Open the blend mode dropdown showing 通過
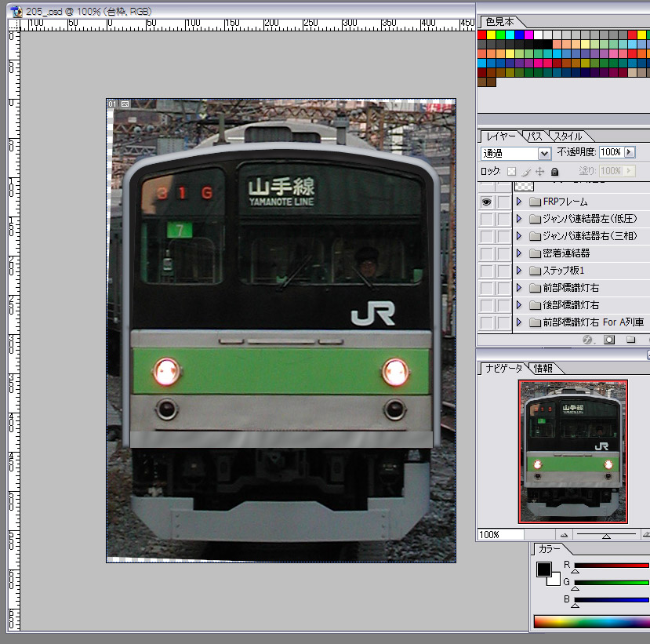Screen dimensions: 650x644 coord(516,154)
